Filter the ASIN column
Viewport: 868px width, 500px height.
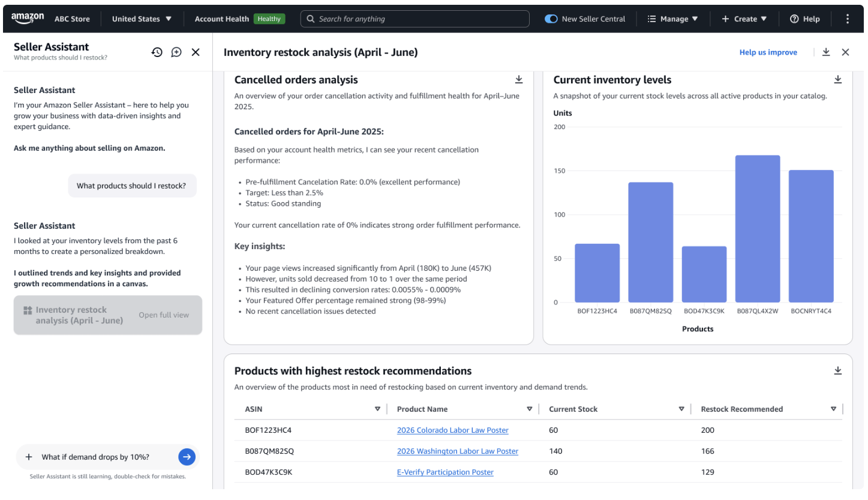(377, 409)
